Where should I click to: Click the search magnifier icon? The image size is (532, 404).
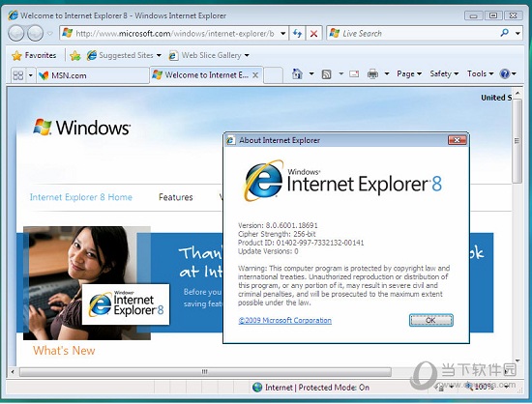click(505, 33)
